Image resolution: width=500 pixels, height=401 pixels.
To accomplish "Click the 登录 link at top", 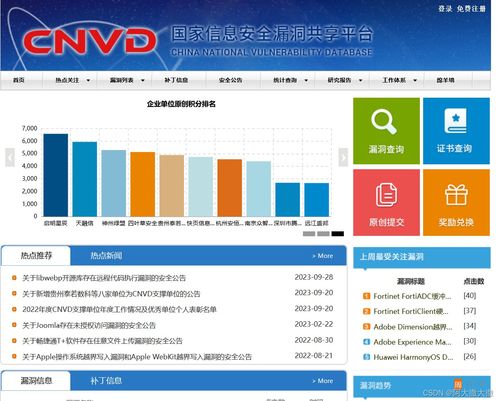I will pyautogui.click(x=445, y=9).
